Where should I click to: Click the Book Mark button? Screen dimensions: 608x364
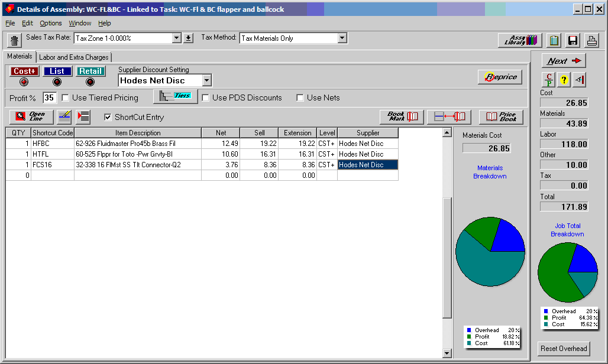click(x=402, y=116)
